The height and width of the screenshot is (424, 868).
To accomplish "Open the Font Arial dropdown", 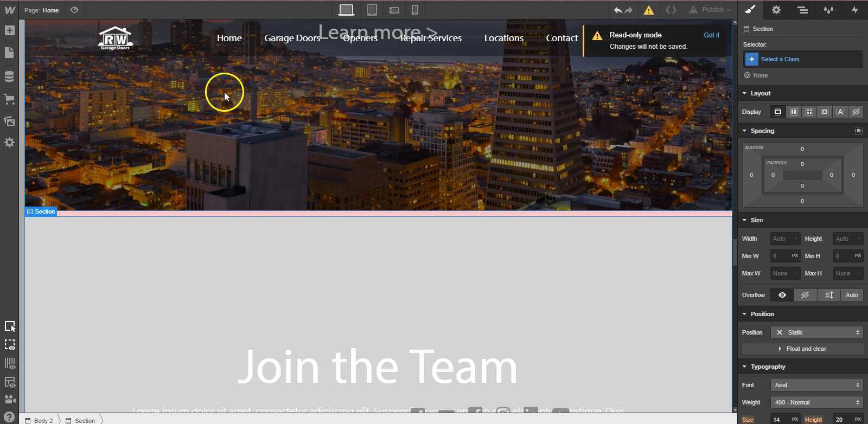I will [x=816, y=385].
